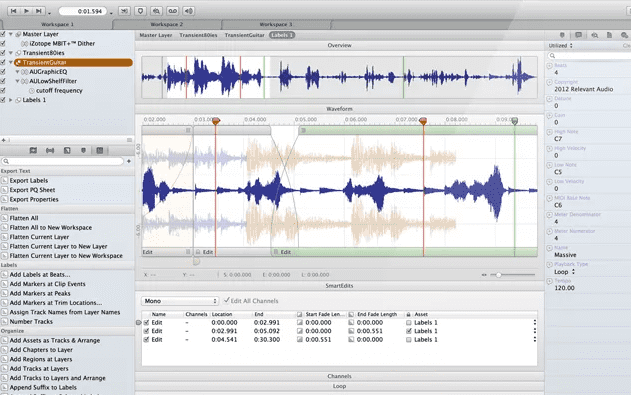Switch to the Workspace 2 tab
This screenshot has height=395, width=631.
click(167, 24)
